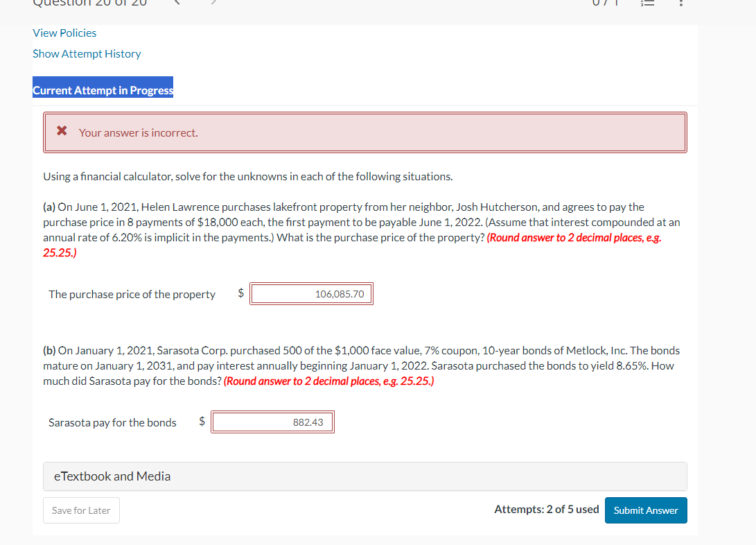Click the dollar sign beside the bonds answer field
Image resolution: width=756 pixels, height=545 pixels.
pyautogui.click(x=202, y=422)
